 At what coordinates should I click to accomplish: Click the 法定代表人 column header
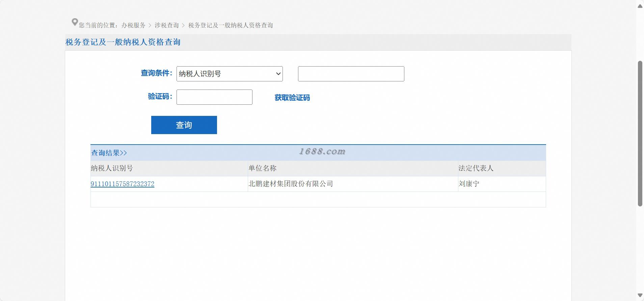[x=502, y=168]
